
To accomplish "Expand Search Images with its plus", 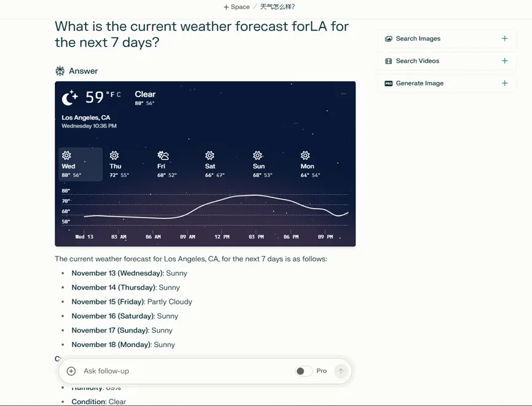I will (x=504, y=39).
